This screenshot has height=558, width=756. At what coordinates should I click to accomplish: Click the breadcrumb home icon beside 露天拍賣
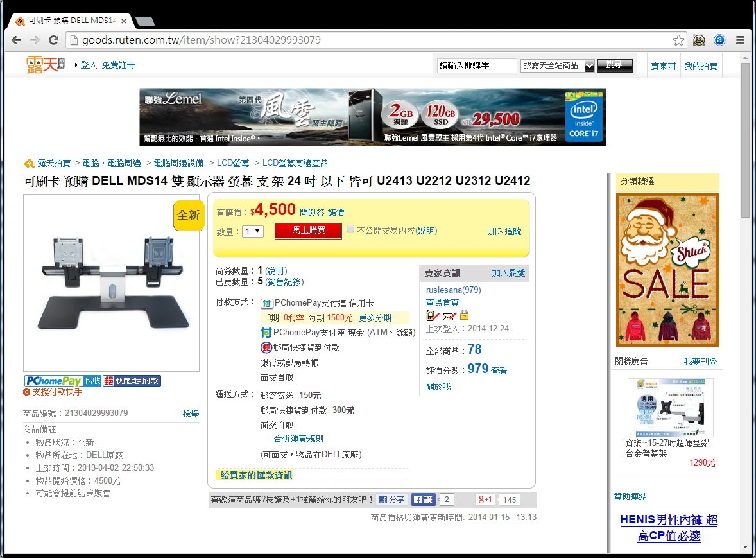coord(30,164)
